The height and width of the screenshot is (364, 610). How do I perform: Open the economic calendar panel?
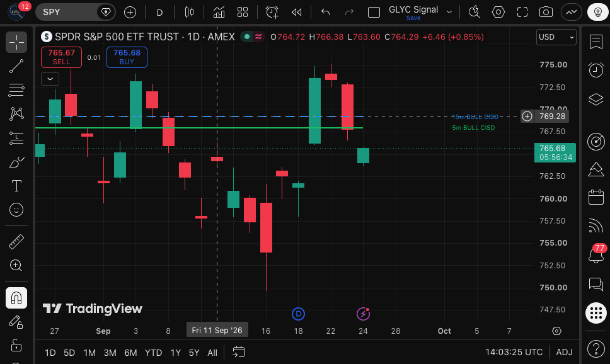(x=596, y=197)
